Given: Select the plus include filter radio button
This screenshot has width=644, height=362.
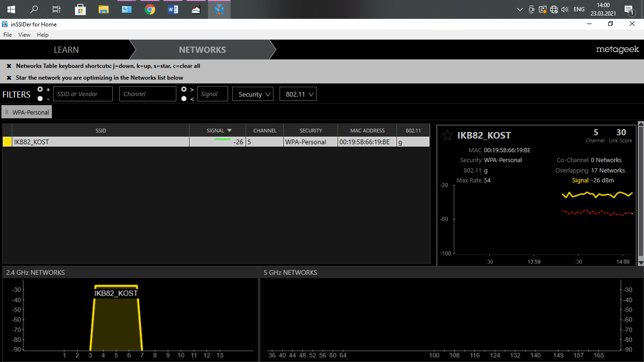Looking at the screenshot, I should 40,89.
